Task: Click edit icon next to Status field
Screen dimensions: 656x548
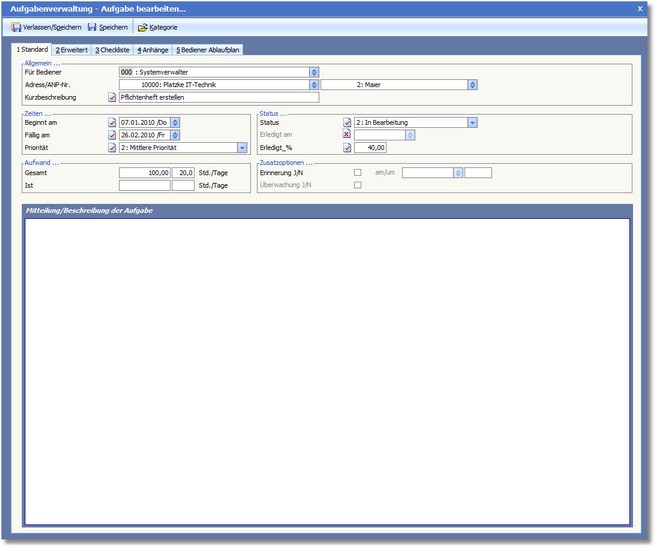Action: tap(347, 123)
